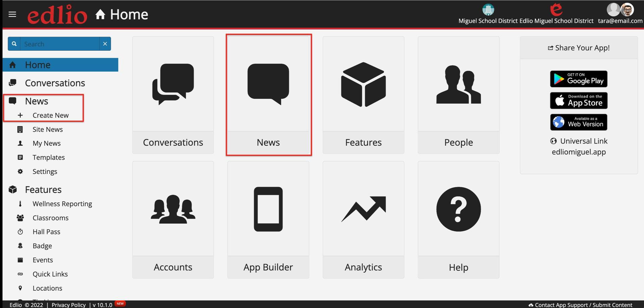The width and height of the screenshot is (644, 308).
Task: Clear the search field with X
Action: [105, 44]
